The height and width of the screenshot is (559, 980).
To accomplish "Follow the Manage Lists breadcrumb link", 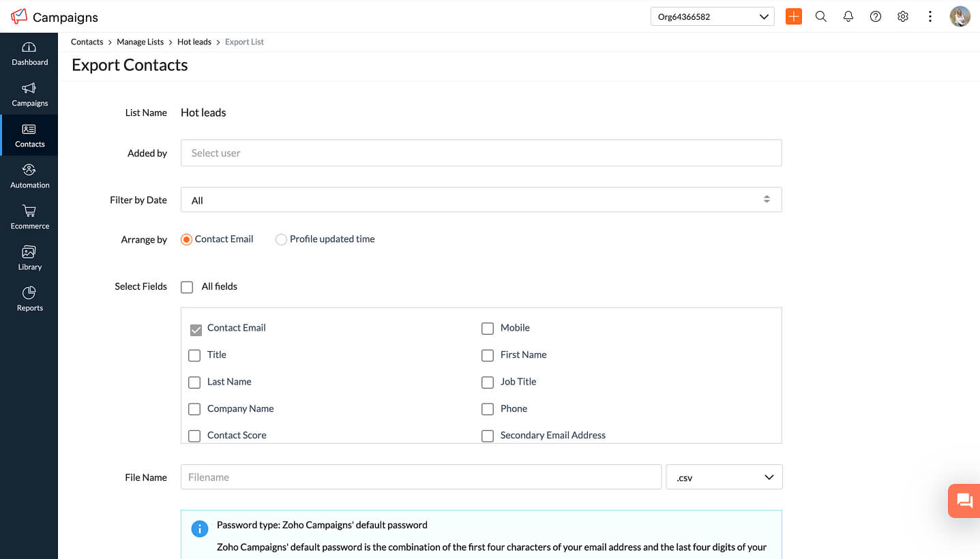I will coord(140,42).
